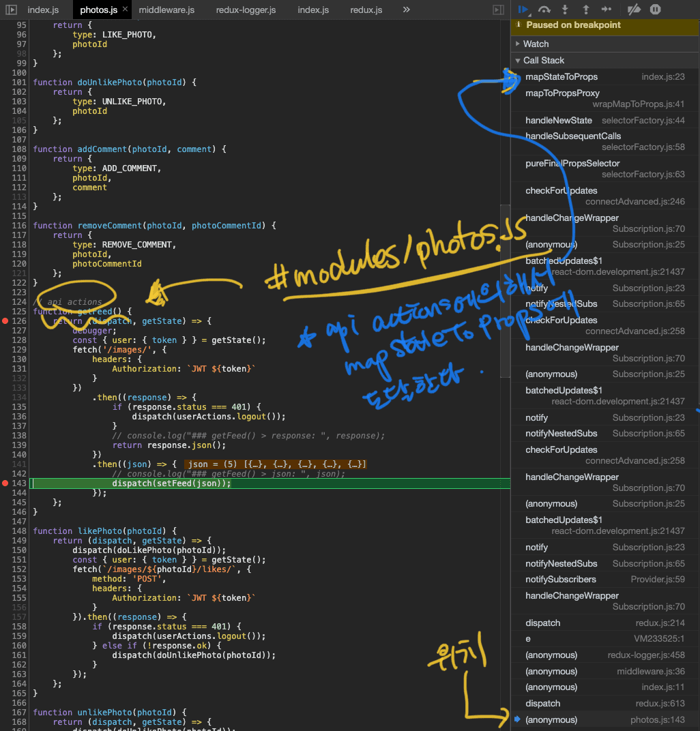Screen dimensions: 700x731
Task: Toggle pause on exceptions
Action: click(x=655, y=10)
